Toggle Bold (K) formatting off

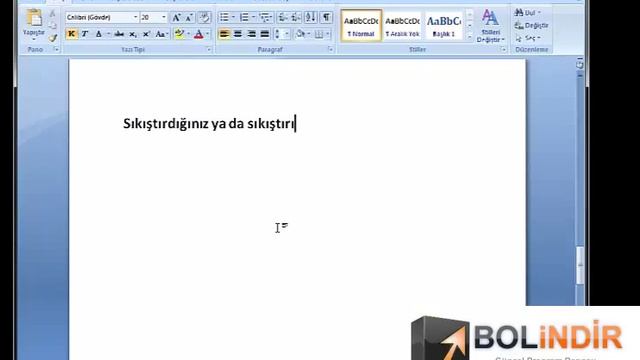(x=71, y=34)
